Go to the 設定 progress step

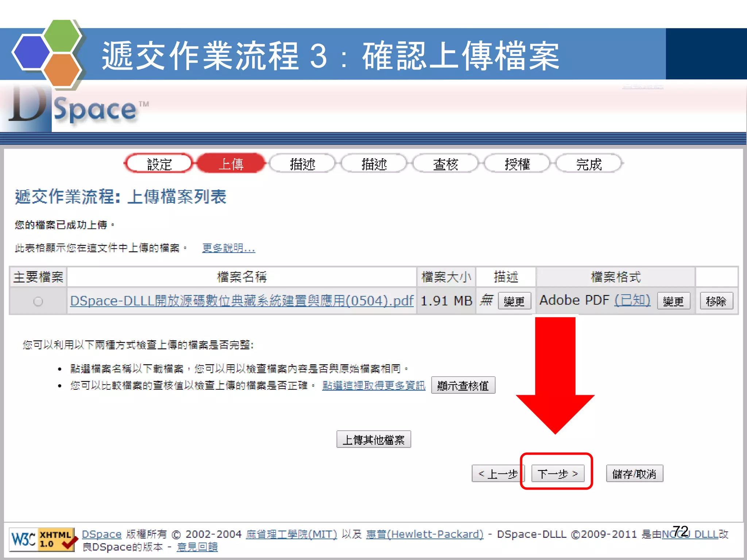coord(159,164)
